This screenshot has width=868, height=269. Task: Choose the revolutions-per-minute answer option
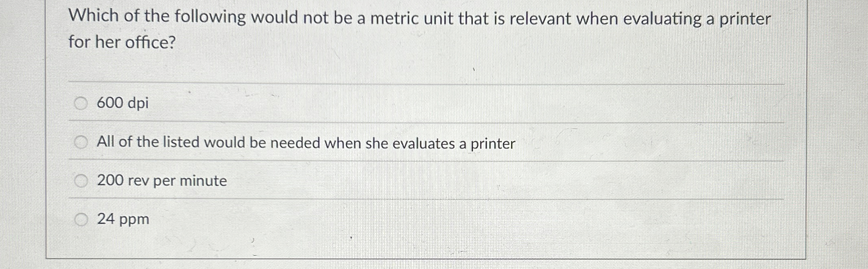click(x=161, y=181)
